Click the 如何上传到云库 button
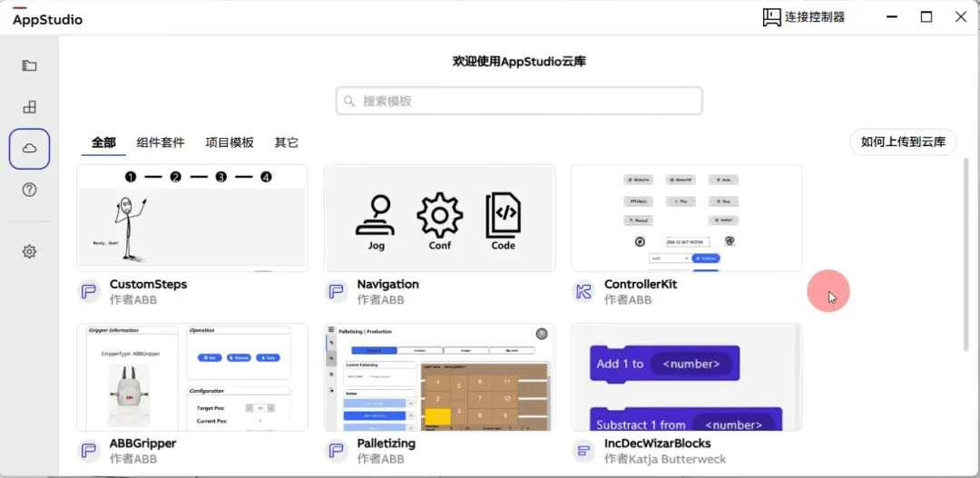Screen dimensions: 980x478 click(903, 141)
